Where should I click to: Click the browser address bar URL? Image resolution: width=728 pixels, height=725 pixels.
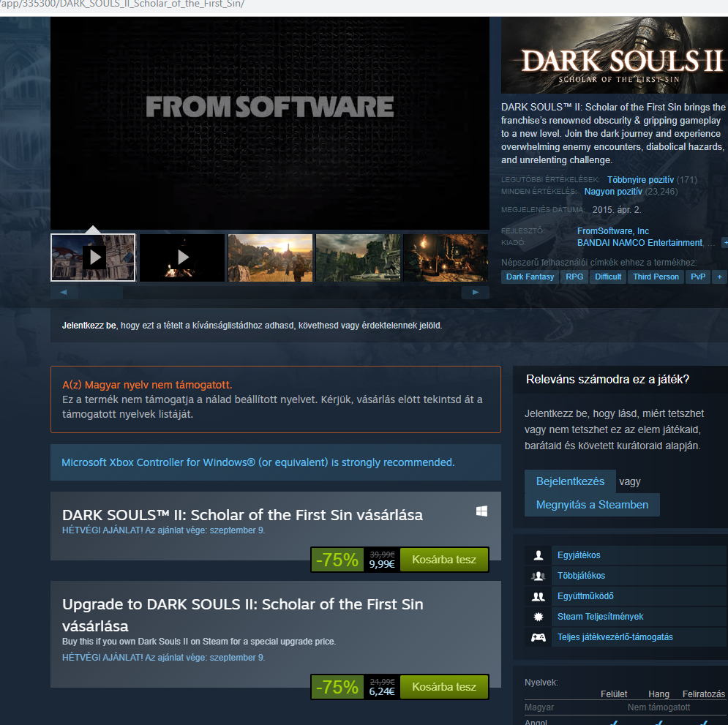[x=121, y=4]
